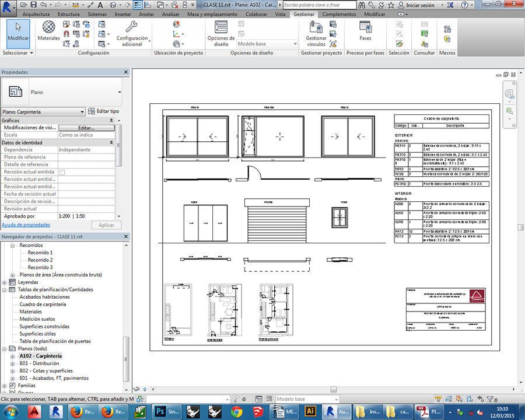
Task: Click Gestionar vínculos icon
Action: click(316, 33)
